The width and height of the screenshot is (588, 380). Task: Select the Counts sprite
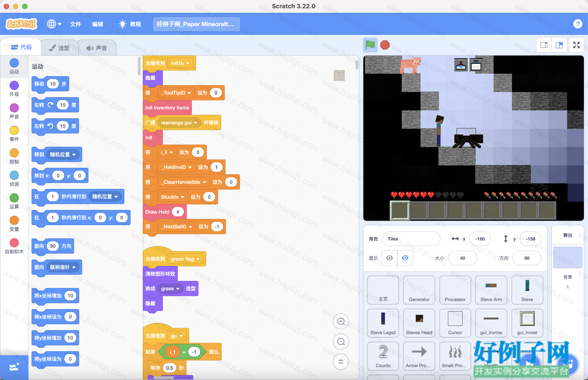click(x=383, y=356)
